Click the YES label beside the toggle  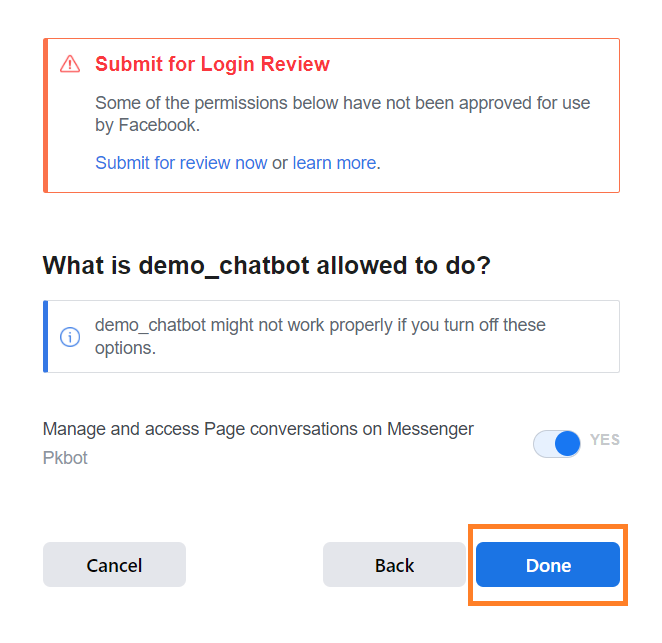pyautogui.click(x=605, y=440)
